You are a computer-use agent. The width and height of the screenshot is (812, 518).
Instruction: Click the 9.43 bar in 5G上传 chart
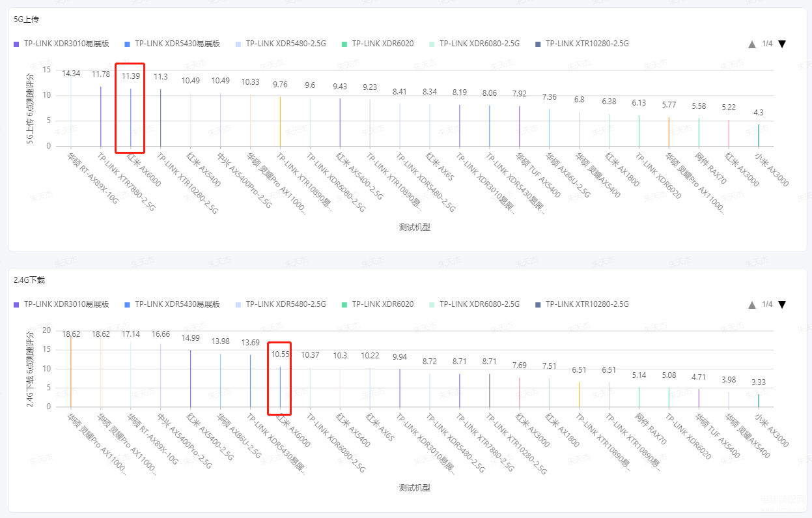click(x=340, y=122)
